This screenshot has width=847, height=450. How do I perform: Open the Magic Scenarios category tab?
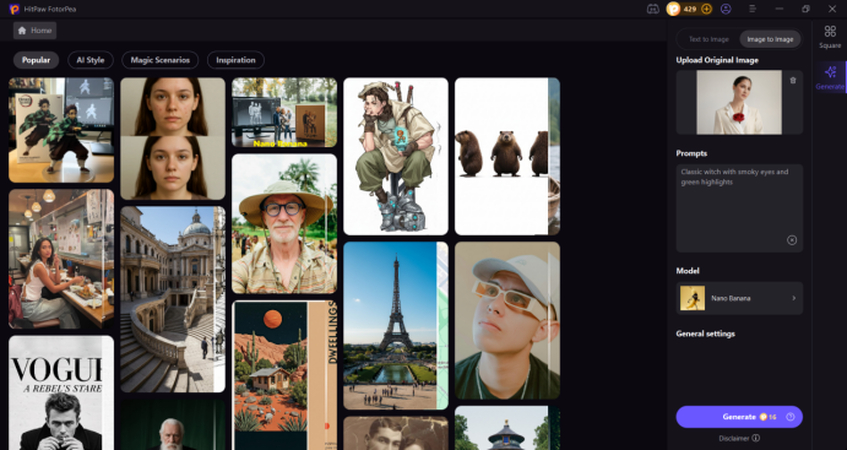coord(160,60)
